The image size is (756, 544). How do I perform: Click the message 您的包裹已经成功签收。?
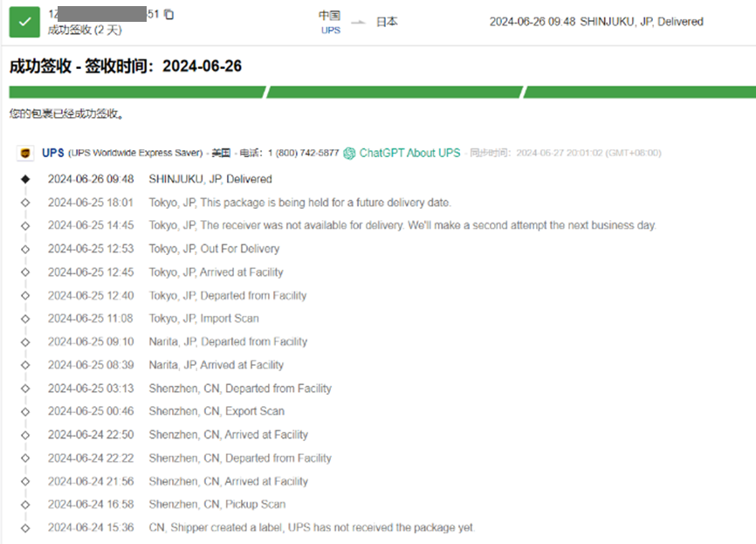tap(66, 114)
